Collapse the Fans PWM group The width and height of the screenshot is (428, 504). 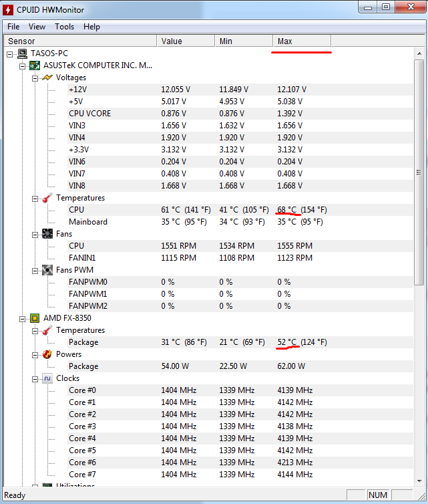click(x=35, y=271)
